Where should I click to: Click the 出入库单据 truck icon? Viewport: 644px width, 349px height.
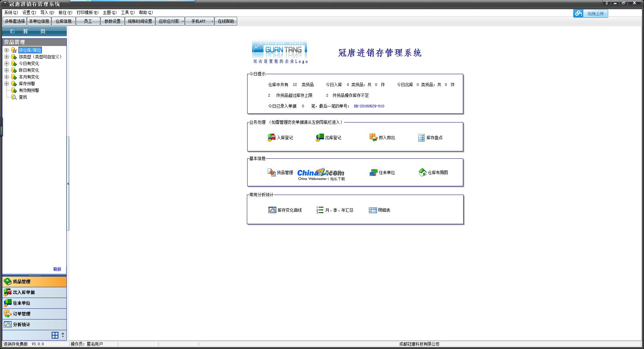[x=7, y=292]
